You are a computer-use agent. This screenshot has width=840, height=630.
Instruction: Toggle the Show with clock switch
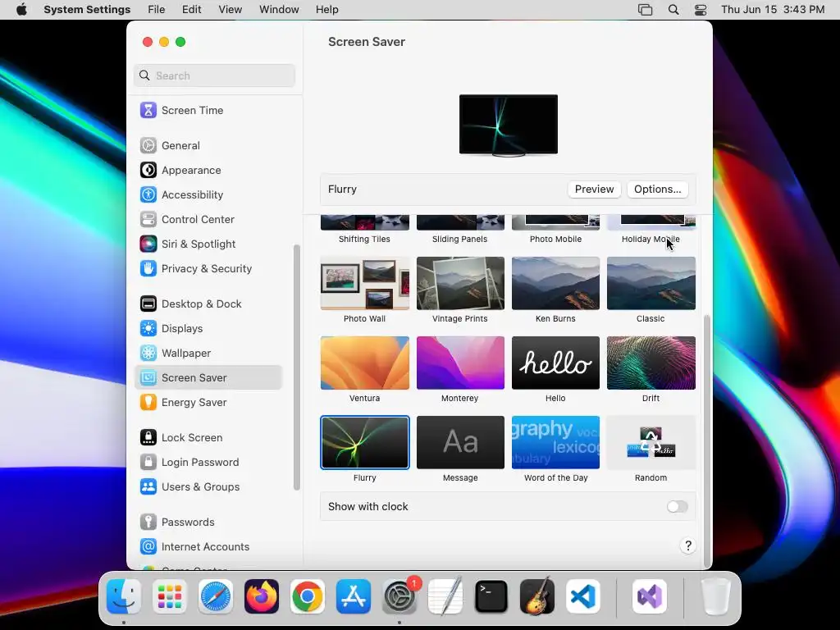click(677, 507)
